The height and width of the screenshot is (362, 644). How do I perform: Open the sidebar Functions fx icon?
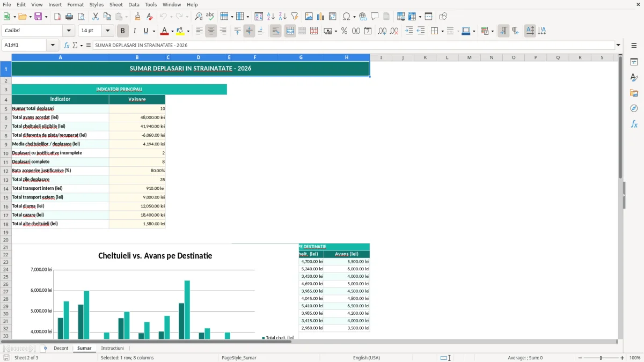click(x=634, y=124)
